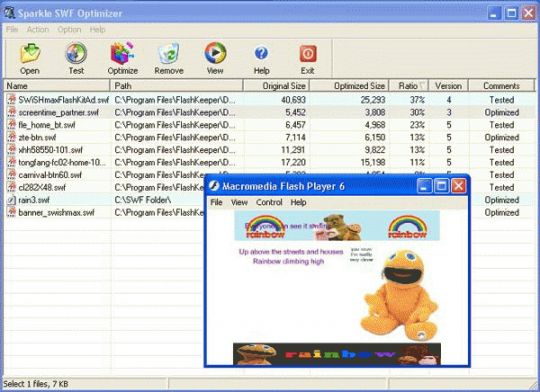Sort by Ratio column header
540x392 pixels.
click(409, 86)
